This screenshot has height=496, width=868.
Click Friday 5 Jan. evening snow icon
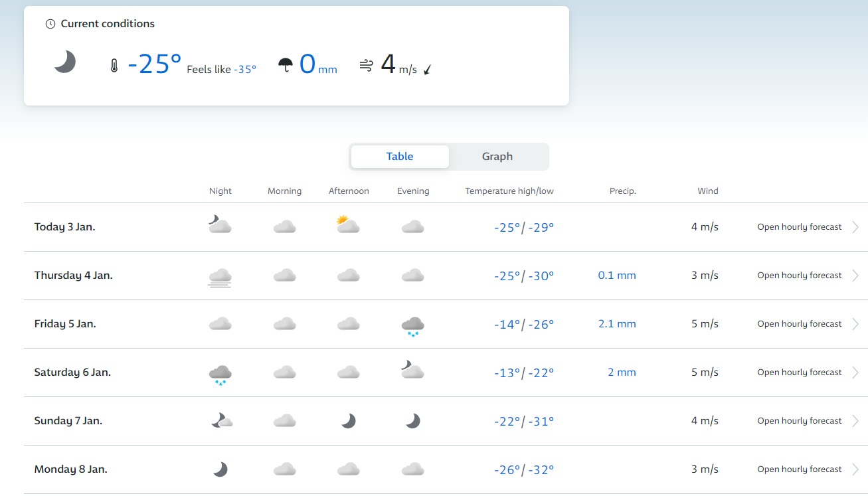point(412,327)
